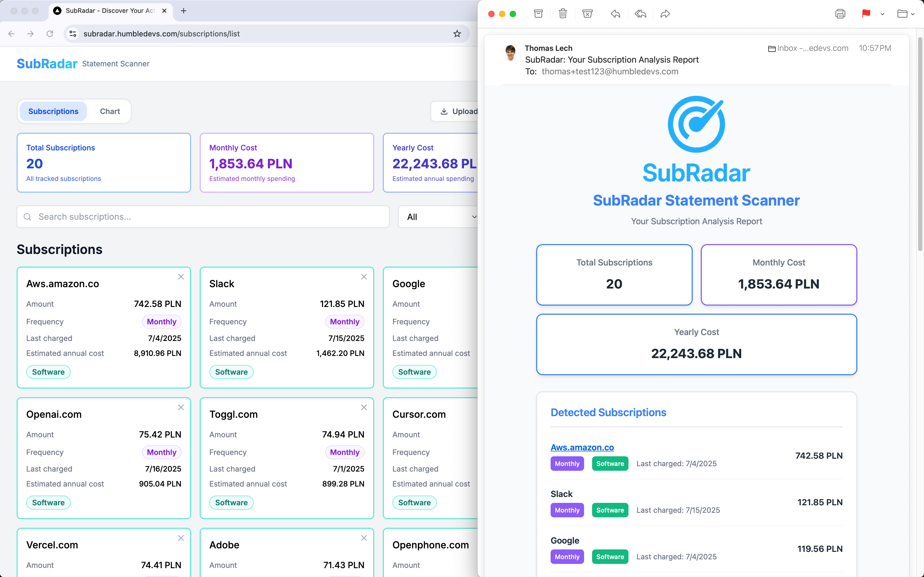Screen dimensions: 924x577
Task: Open site info icon in address bar
Action: pyautogui.click(x=73, y=33)
